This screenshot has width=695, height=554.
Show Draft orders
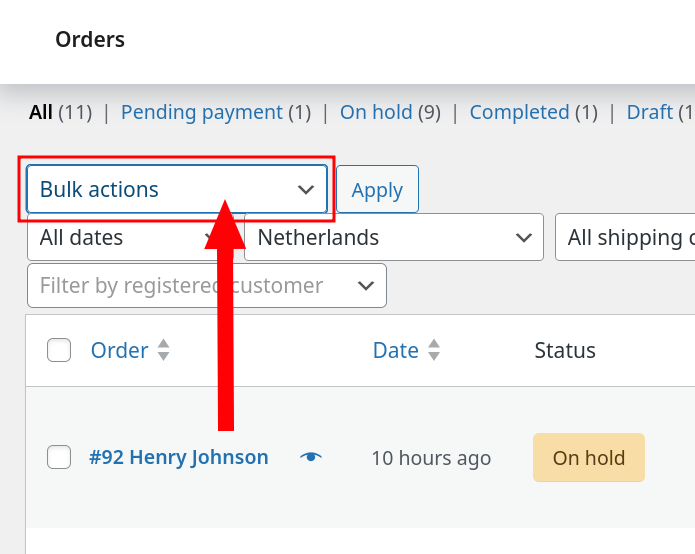(649, 112)
